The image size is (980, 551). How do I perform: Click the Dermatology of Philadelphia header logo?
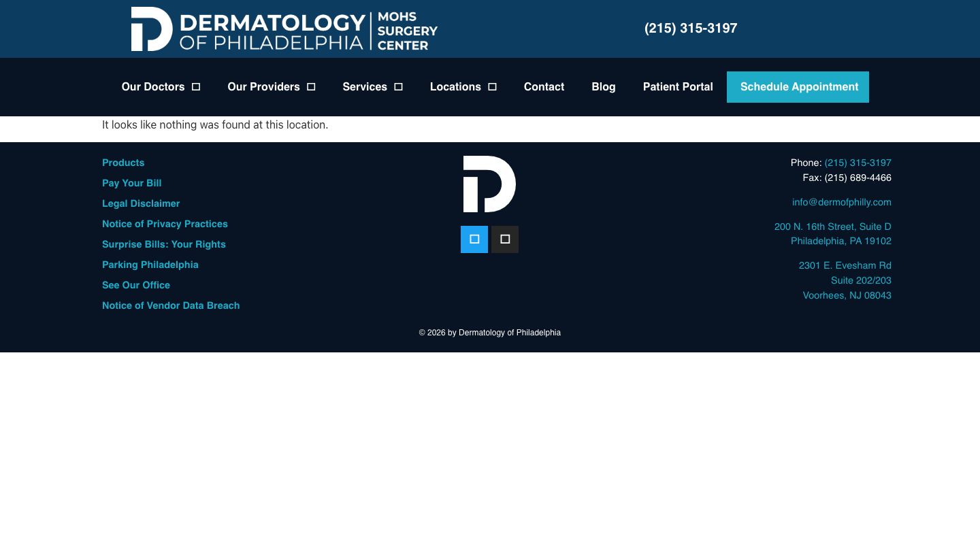coord(284,29)
